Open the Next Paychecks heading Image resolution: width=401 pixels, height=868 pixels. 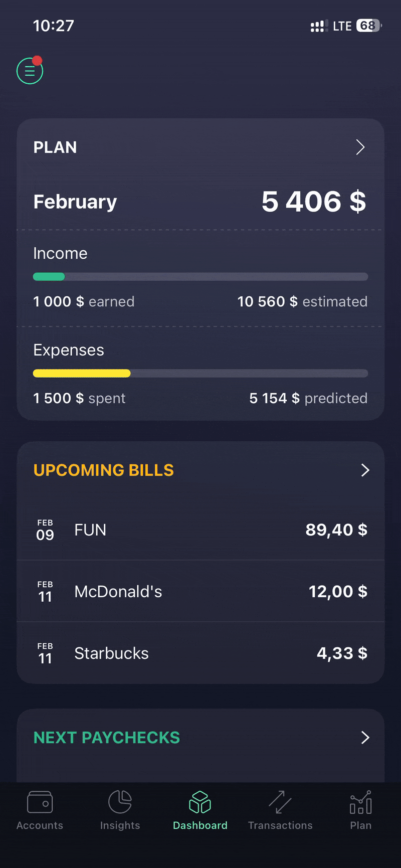click(107, 738)
